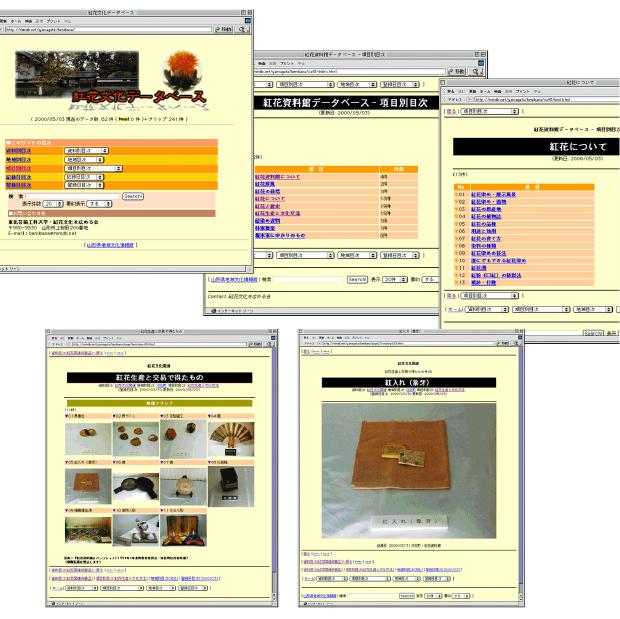Open thumbnail 01 showing two round containers
Viewport: 620px width, 619px height.
88,438
